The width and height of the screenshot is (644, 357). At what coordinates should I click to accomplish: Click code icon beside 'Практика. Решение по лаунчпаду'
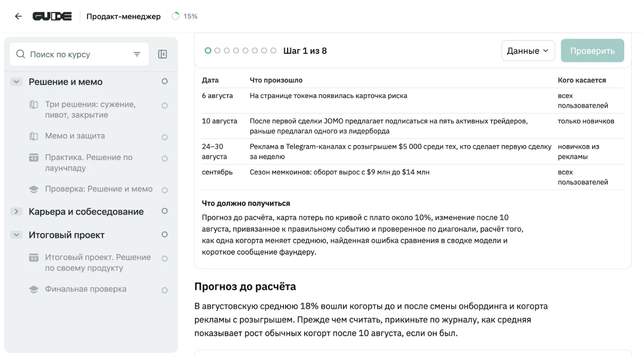click(33, 157)
